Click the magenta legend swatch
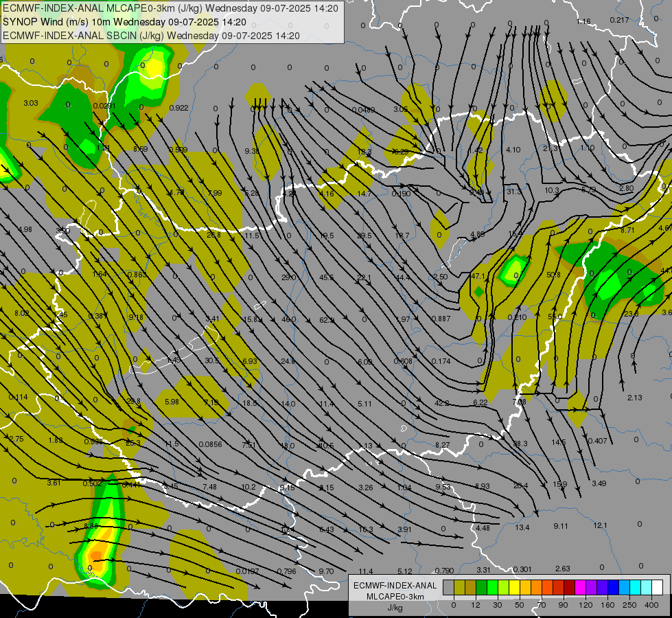Viewport: 672px width, 618px height. 580,587
